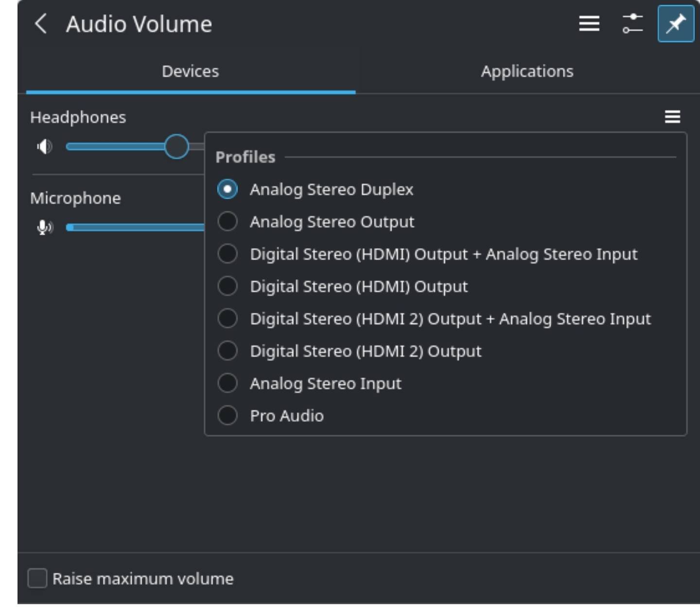Switch to the Devices tab
The height and width of the screenshot is (611, 700).
190,72
